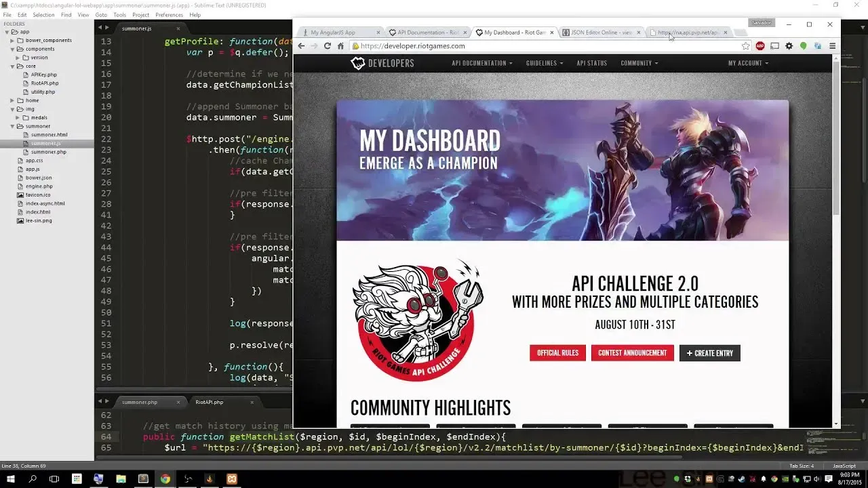Open Task View on the taskbar
Screen dimensions: 868x488
(x=54, y=479)
